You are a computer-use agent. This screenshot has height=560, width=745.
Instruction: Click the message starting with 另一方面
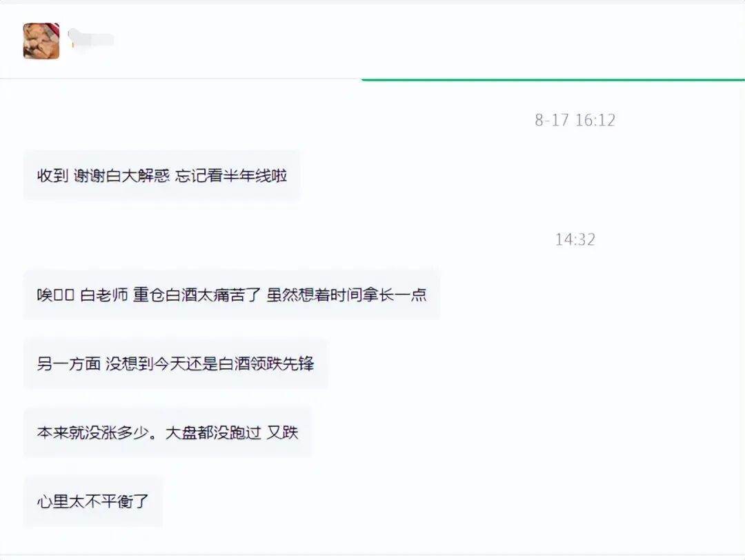coord(175,364)
